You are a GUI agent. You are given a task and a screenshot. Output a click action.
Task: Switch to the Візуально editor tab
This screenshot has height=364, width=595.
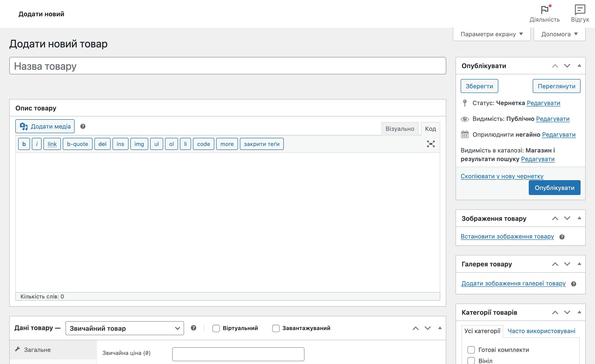point(400,129)
